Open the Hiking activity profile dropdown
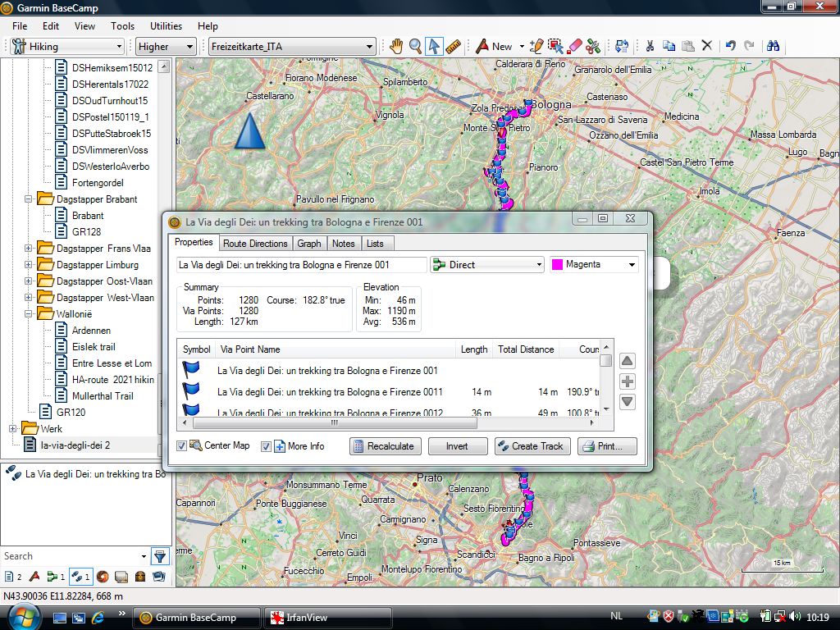The height and width of the screenshot is (630, 840). 66,47
